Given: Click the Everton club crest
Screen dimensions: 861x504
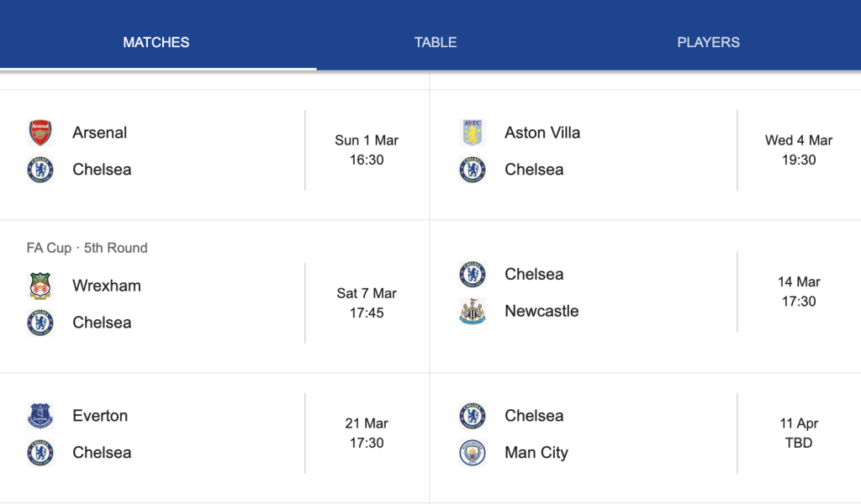Looking at the screenshot, I should click(40, 415).
